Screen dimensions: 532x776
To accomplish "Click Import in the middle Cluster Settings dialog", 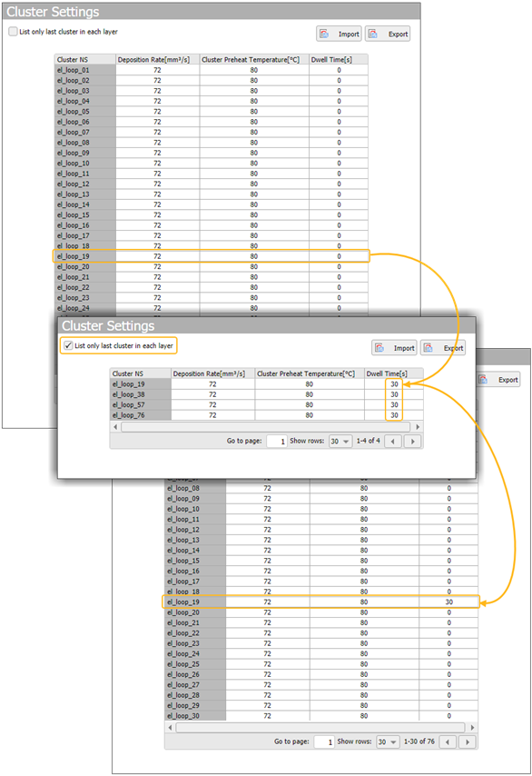I will tap(394, 347).
